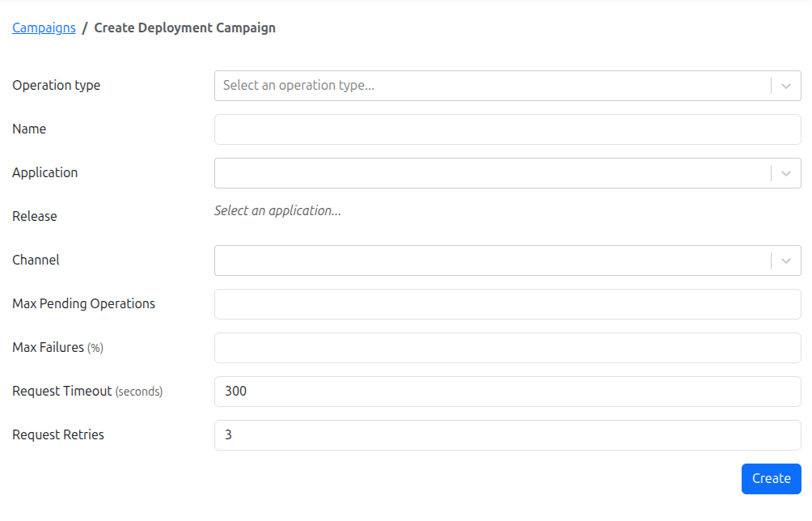Click the Create Deployment Campaign breadcrumb title
This screenshot has height=521, width=812.
click(184, 28)
